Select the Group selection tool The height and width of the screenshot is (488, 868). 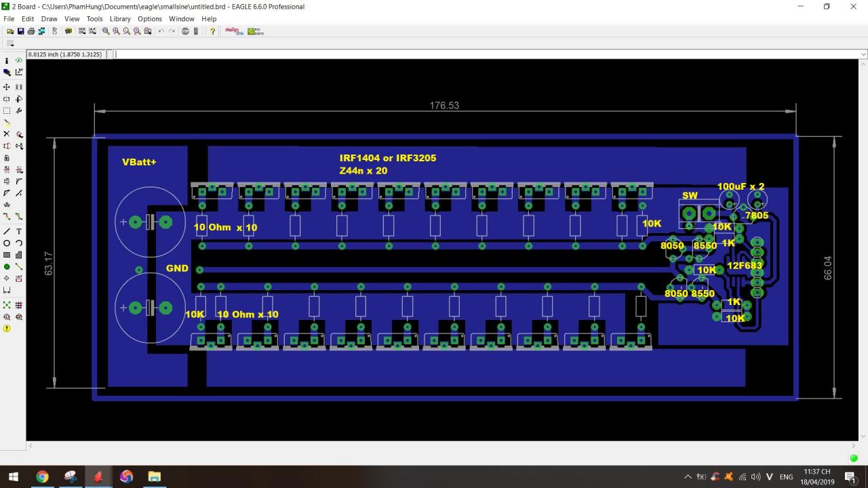click(7, 110)
